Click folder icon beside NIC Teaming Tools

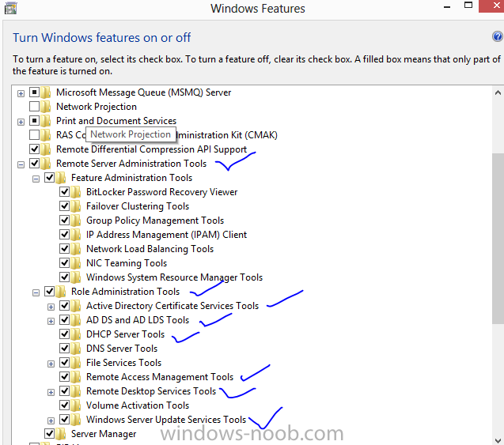[75, 263]
